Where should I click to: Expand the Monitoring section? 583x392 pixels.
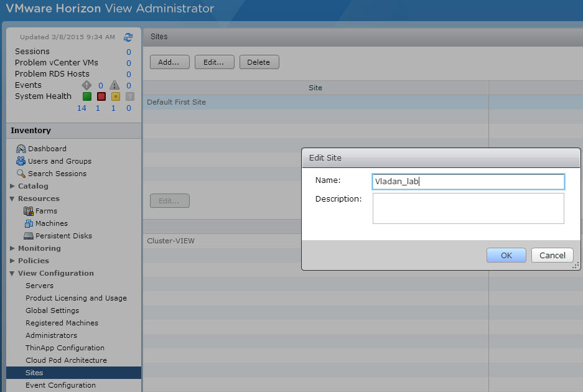[x=12, y=248]
